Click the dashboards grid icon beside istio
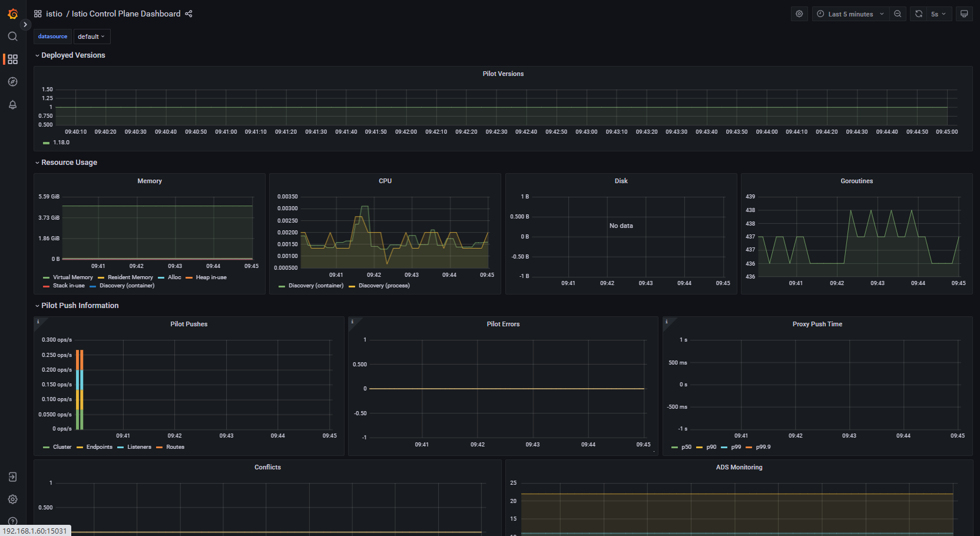The image size is (980, 536). coord(38,14)
